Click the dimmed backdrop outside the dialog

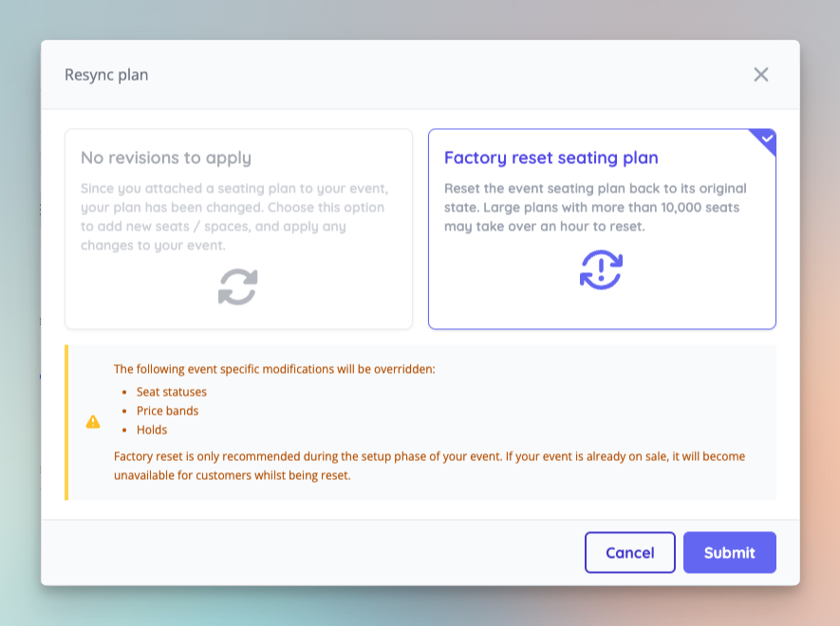pyautogui.click(x=20, y=313)
